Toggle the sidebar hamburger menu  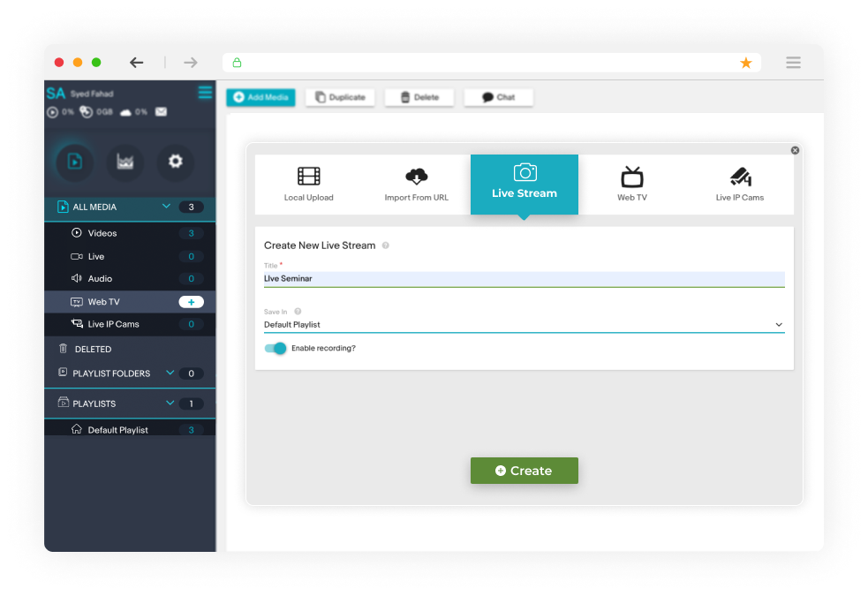pos(205,93)
